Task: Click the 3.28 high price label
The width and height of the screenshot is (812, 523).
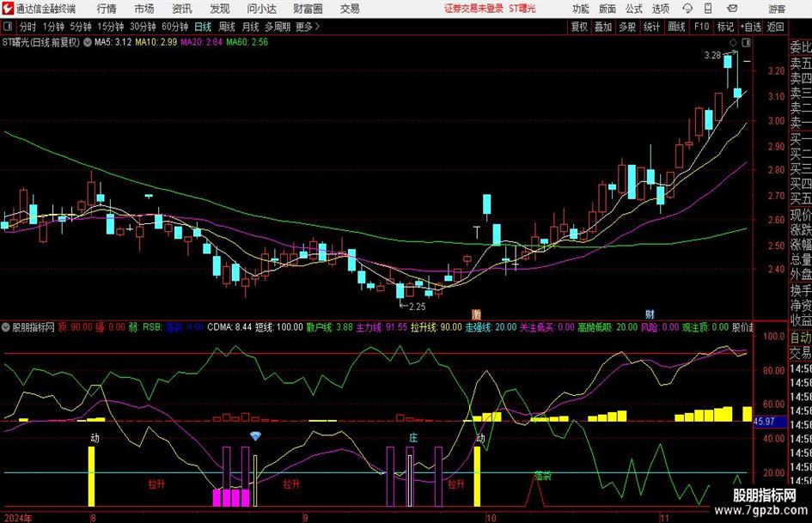Action: pyautogui.click(x=712, y=56)
